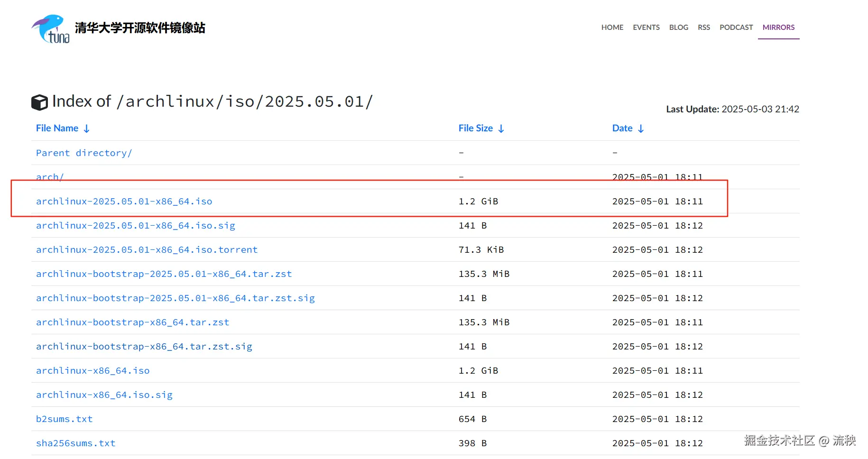Click the 1.2 GiB size of archlinux-2025.05.01-x86_64.iso
The image size is (868, 459).
(479, 201)
